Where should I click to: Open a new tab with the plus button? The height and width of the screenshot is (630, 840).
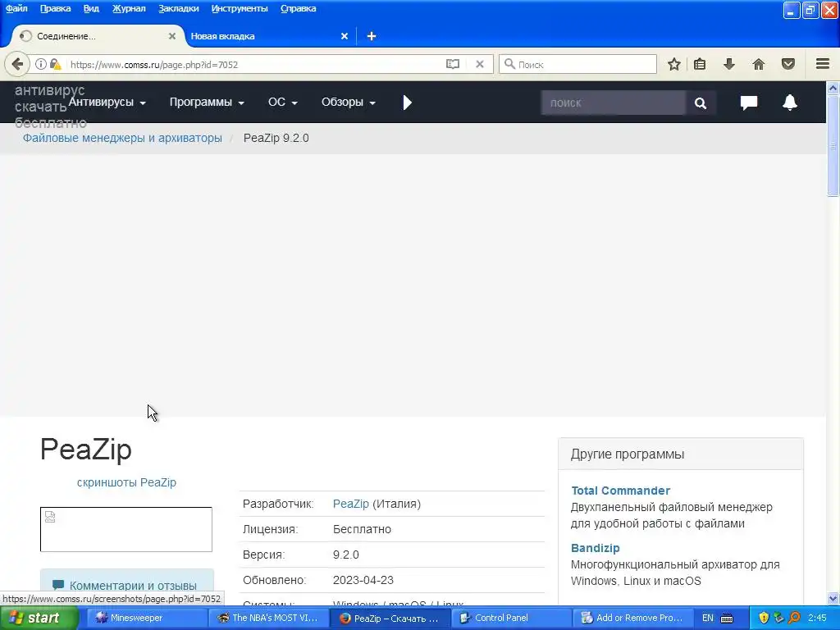pyautogui.click(x=372, y=36)
